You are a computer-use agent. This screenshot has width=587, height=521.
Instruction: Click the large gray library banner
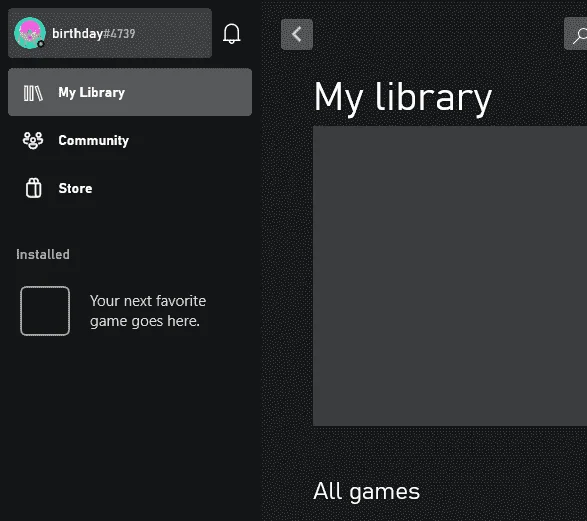click(450, 276)
